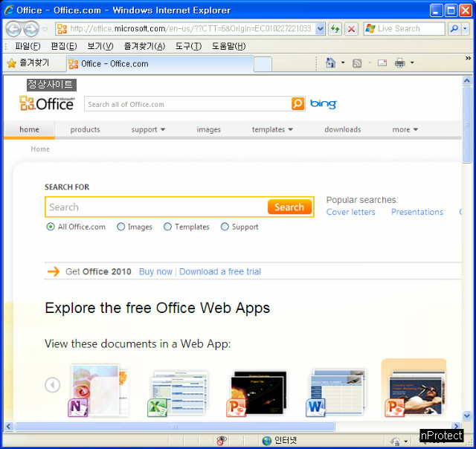Go to the images navigation tab
The width and height of the screenshot is (476, 449).
coord(208,129)
